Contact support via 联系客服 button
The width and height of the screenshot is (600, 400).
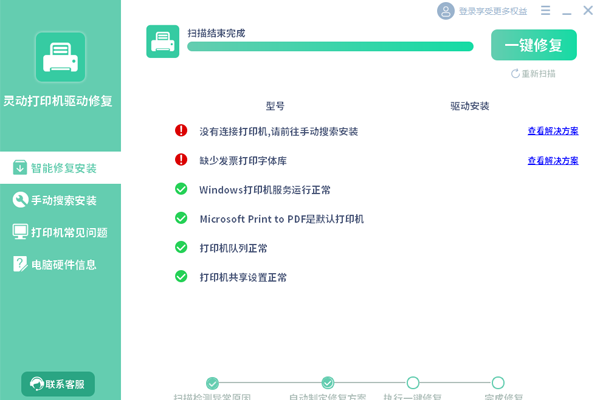[x=58, y=384]
